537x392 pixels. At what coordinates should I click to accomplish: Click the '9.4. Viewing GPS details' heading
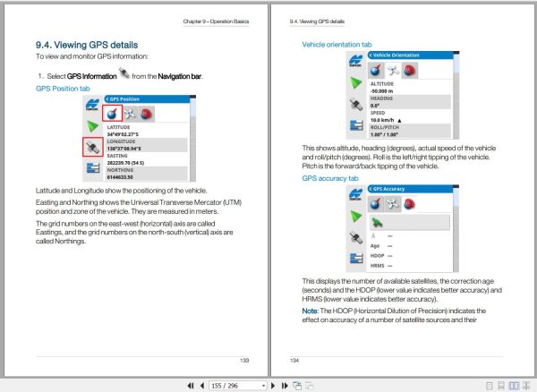(x=87, y=45)
